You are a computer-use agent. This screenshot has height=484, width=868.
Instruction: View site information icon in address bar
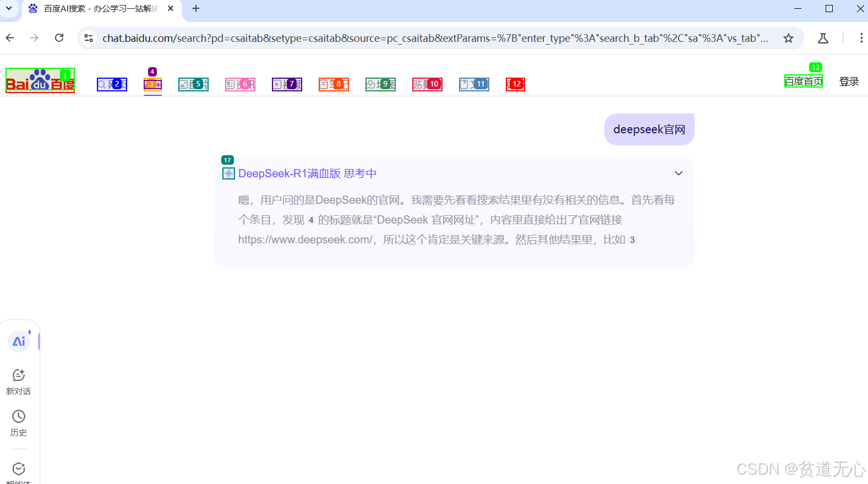coord(89,38)
